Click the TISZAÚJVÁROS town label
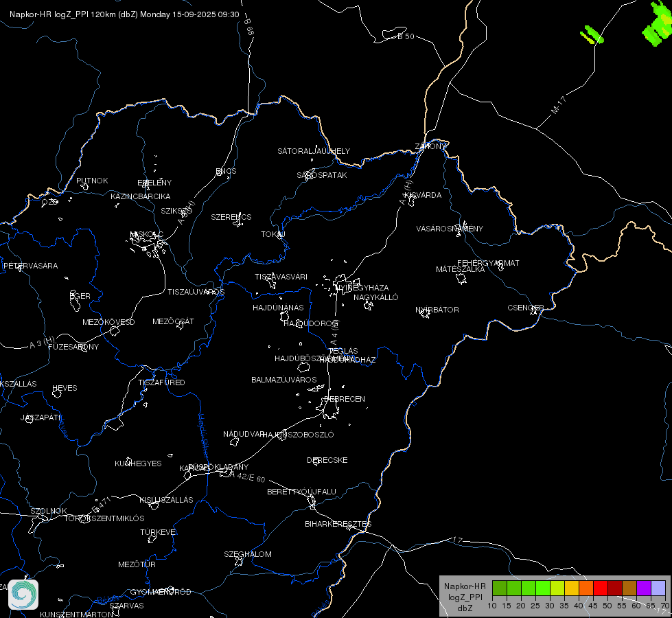 (x=196, y=292)
